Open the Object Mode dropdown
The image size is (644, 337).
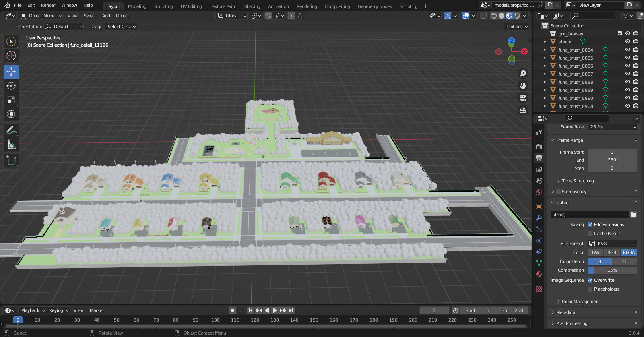(41, 16)
